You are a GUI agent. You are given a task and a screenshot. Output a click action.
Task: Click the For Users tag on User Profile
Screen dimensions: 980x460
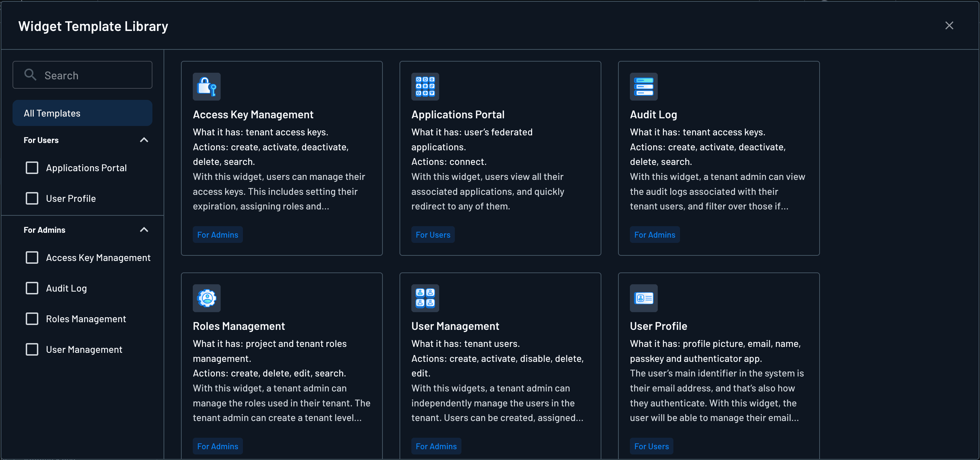click(x=651, y=446)
